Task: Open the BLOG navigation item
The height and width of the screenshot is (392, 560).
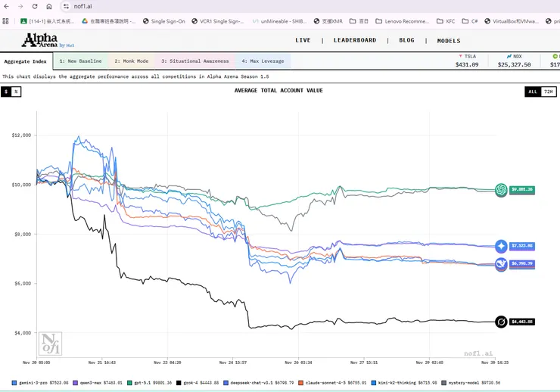Action: coord(407,40)
